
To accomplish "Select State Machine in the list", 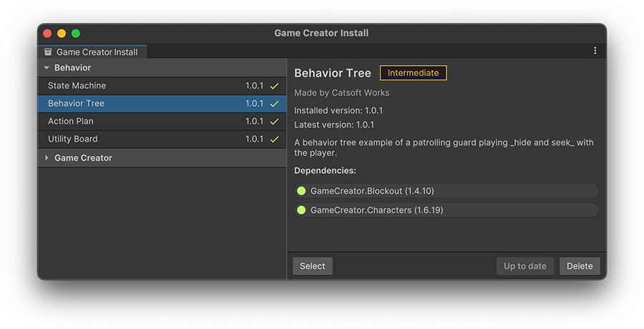I will pyautogui.click(x=162, y=86).
